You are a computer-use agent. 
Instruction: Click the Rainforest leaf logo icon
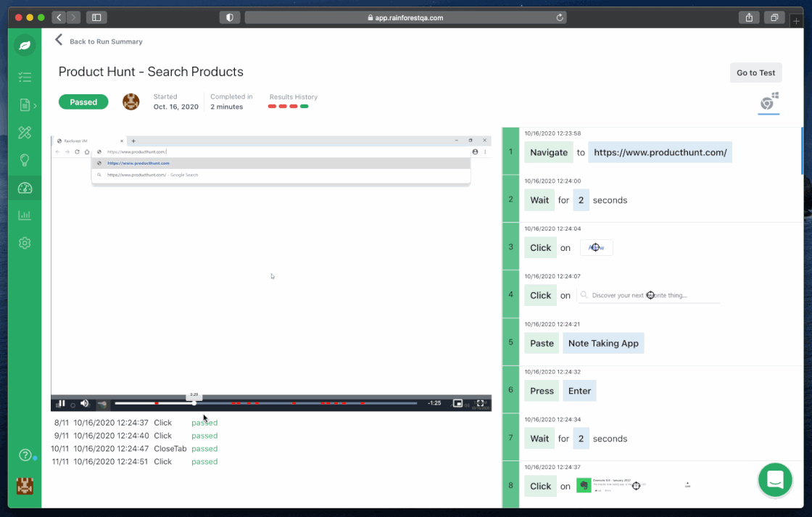pyautogui.click(x=25, y=45)
